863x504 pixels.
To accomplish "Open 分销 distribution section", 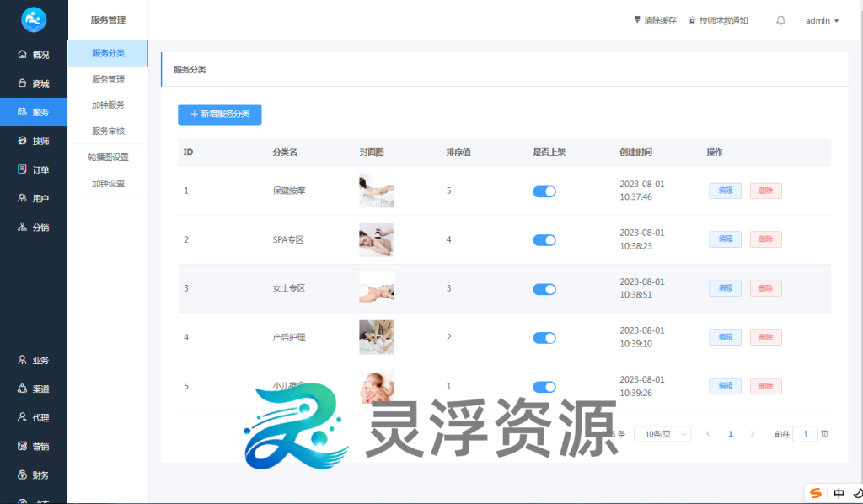I will click(x=34, y=227).
